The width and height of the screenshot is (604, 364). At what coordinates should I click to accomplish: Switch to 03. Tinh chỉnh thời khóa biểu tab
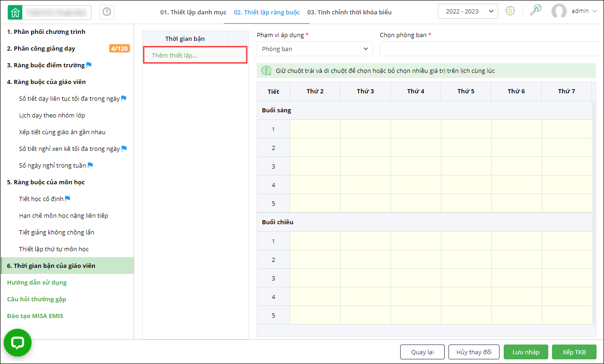349,12
